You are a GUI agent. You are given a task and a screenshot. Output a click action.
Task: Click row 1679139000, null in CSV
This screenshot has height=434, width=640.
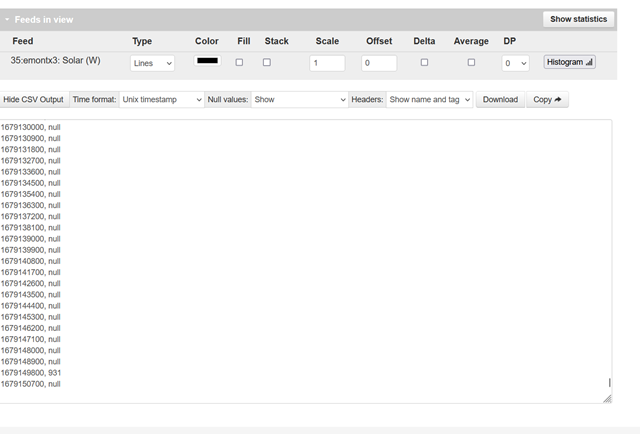coord(31,239)
